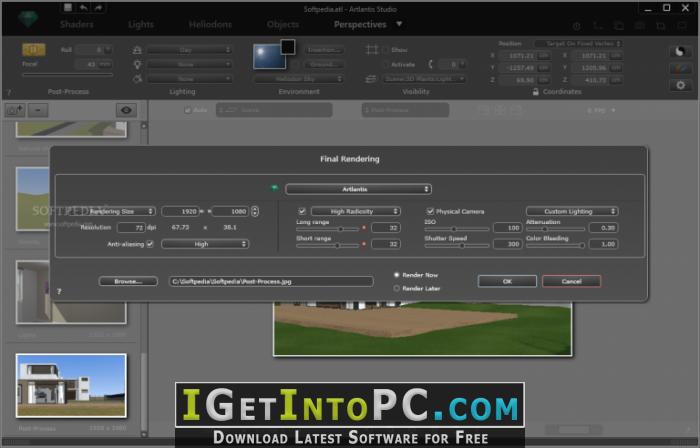Image resolution: width=700 pixels, height=448 pixels.
Task: Click Cancel in the Final Rendering dialog
Action: click(571, 281)
